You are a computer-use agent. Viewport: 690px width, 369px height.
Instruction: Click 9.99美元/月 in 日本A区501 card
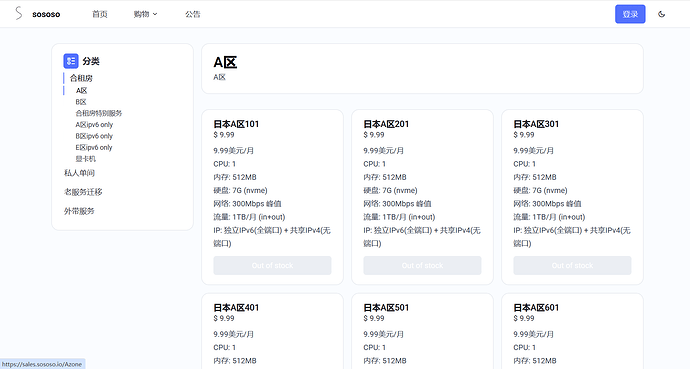pyautogui.click(x=384, y=334)
